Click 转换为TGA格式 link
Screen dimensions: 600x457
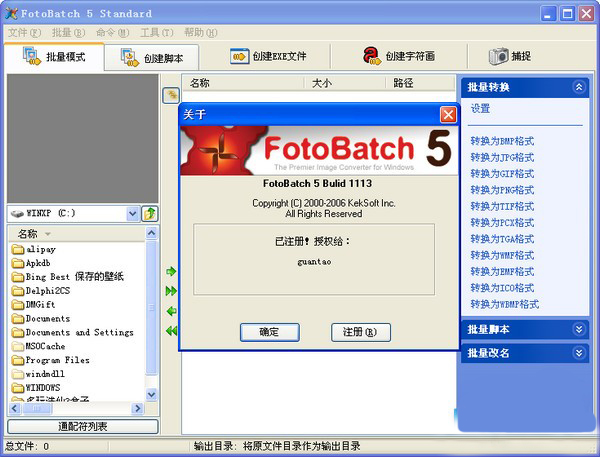502,239
